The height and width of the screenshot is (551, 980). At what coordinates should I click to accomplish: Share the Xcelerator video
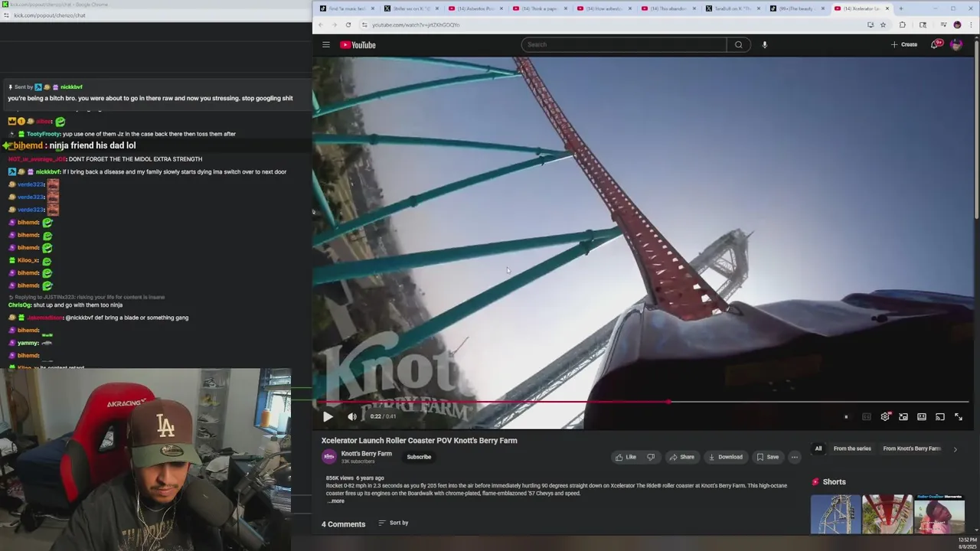click(x=681, y=457)
